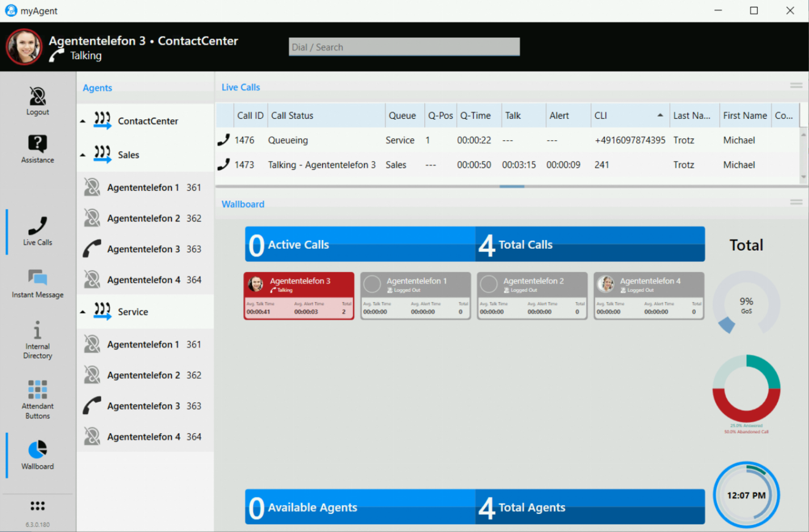Screen dimensions: 809x532
Task: Click the Total Calls counter tile
Action: pyautogui.click(x=590, y=244)
